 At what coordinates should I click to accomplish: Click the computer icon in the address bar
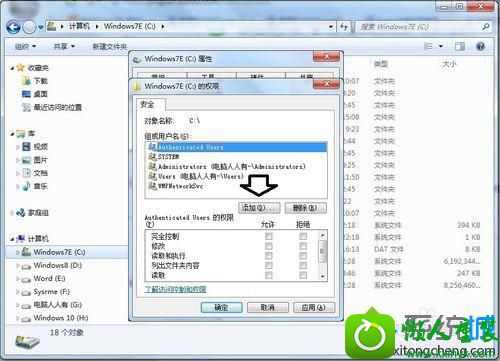(x=51, y=26)
